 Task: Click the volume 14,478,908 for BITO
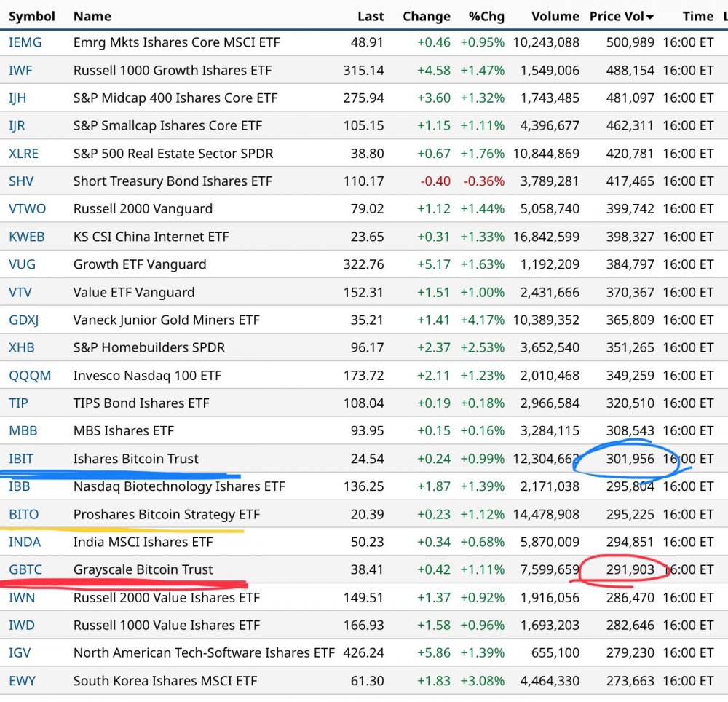(546, 514)
